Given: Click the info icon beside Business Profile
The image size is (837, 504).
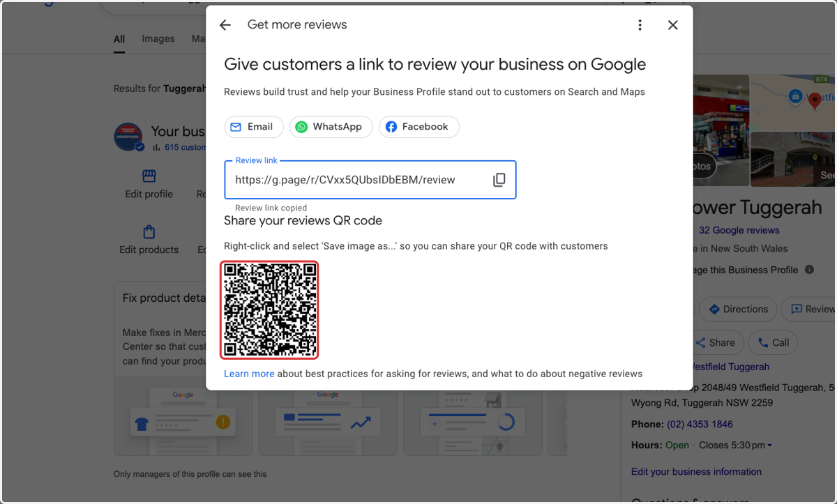Looking at the screenshot, I should [809, 270].
